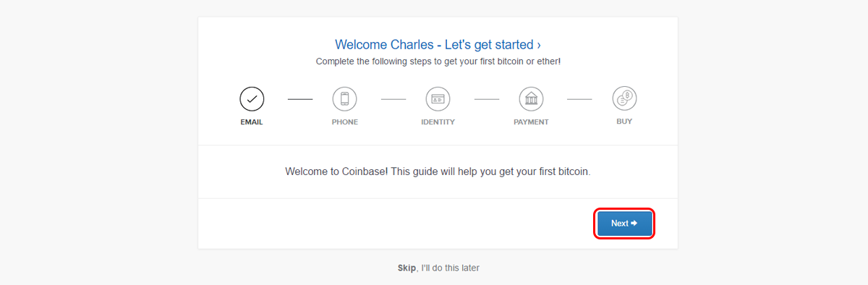Open the Identity step ID card icon
This screenshot has width=868, height=285.
[x=438, y=98]
